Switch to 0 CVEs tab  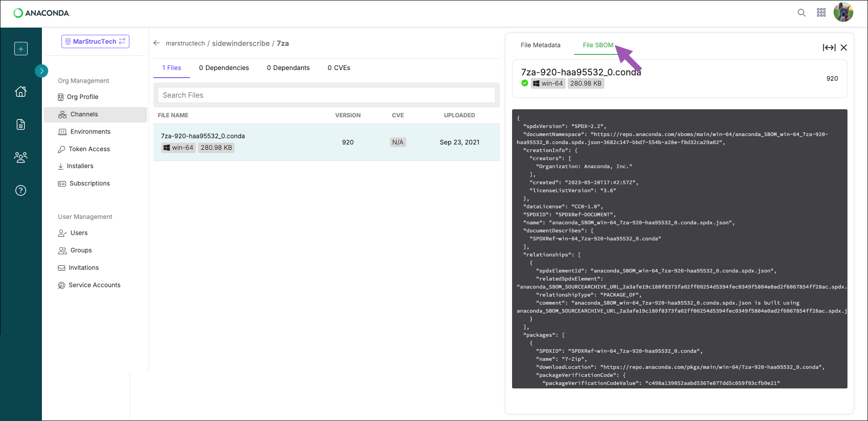339,68
